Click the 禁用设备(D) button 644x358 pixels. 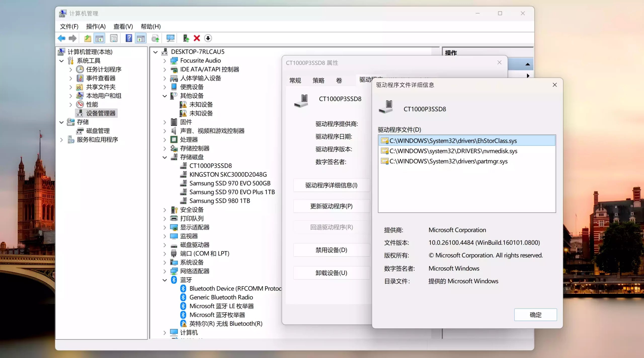coord(331,250)
